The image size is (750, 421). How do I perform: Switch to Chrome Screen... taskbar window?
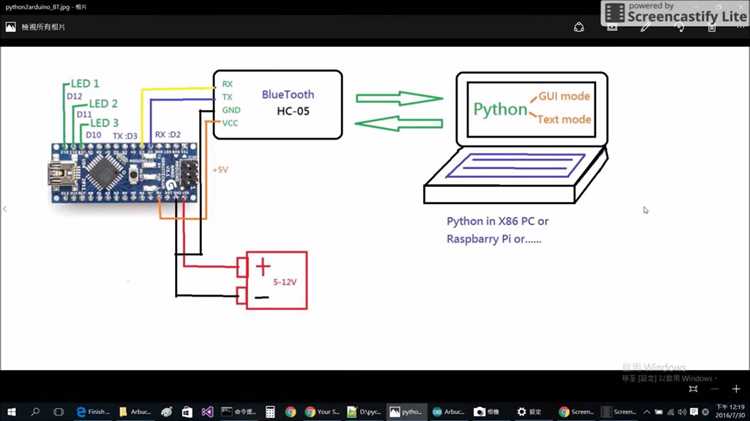point(576,412)
